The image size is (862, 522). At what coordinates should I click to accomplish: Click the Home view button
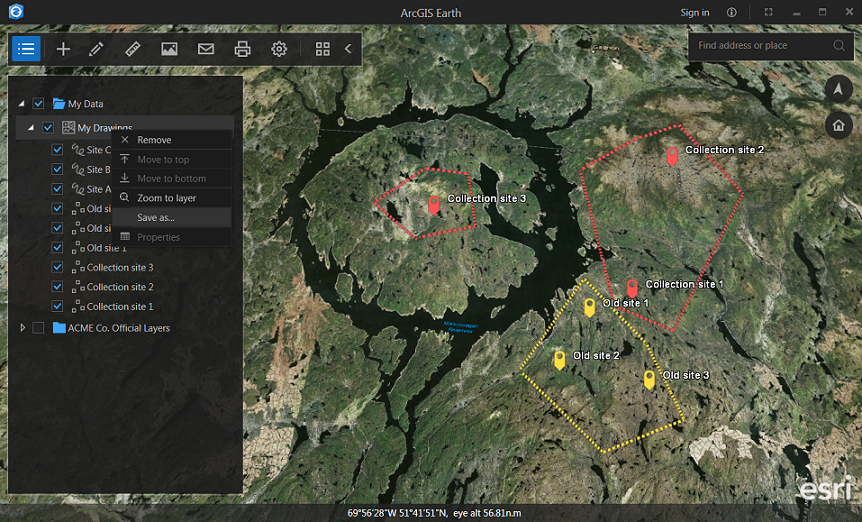[x=838, y=126]
